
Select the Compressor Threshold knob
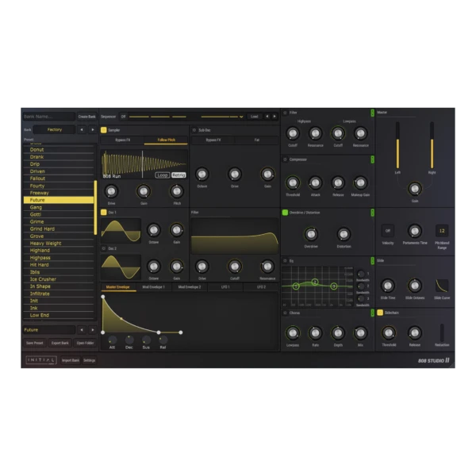point(293,182)
